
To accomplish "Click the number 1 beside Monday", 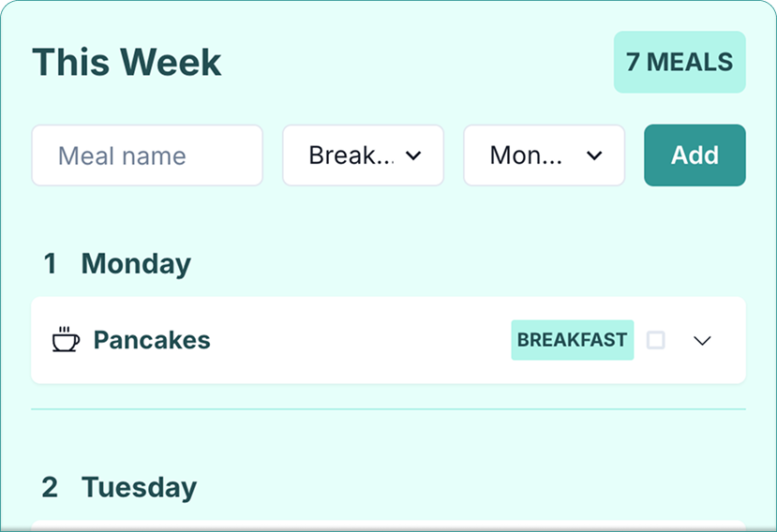I will coord(51,264).
